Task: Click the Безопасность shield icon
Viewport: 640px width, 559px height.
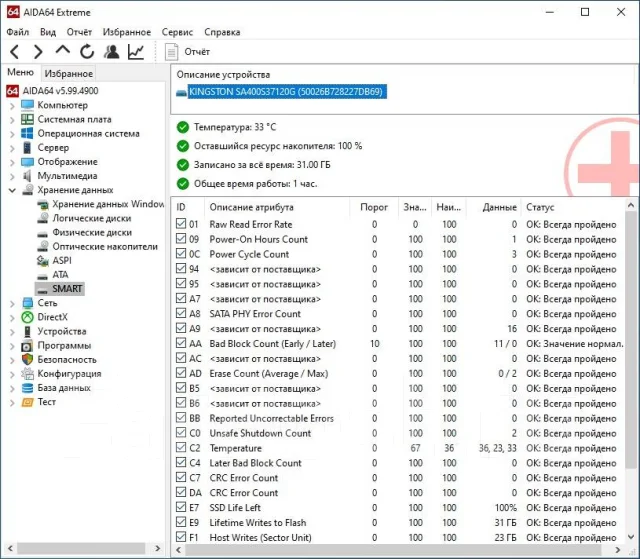Action: click(27, 359)
